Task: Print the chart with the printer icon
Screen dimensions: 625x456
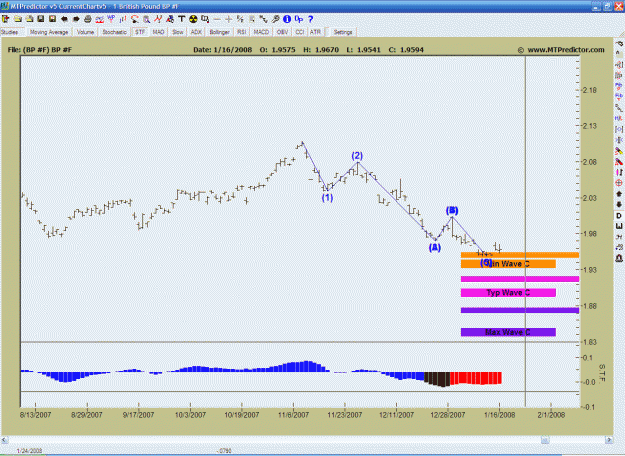Action: [88, 19]
